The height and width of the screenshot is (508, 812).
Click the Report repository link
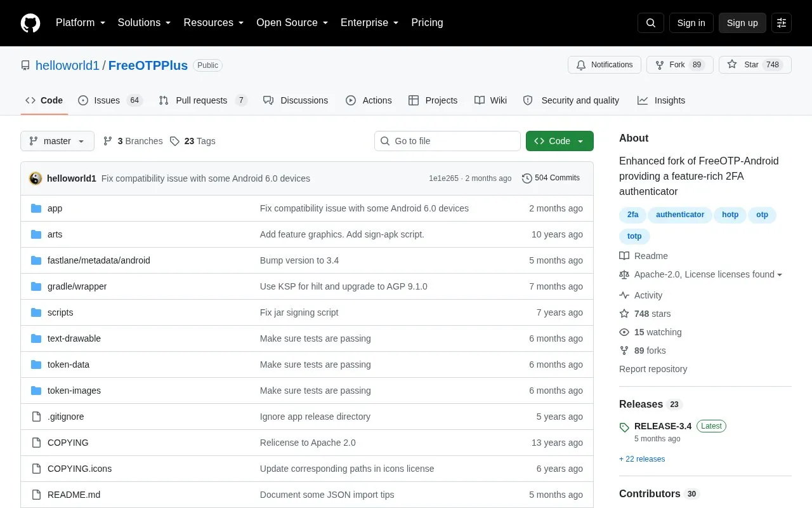pyautogui.click(x=653, y=369)
